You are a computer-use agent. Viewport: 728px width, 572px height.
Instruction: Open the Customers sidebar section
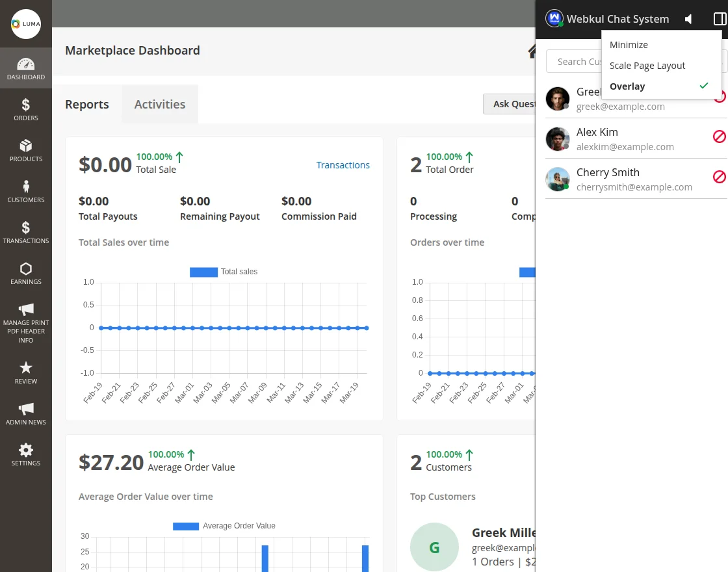[x=26, y=191]
